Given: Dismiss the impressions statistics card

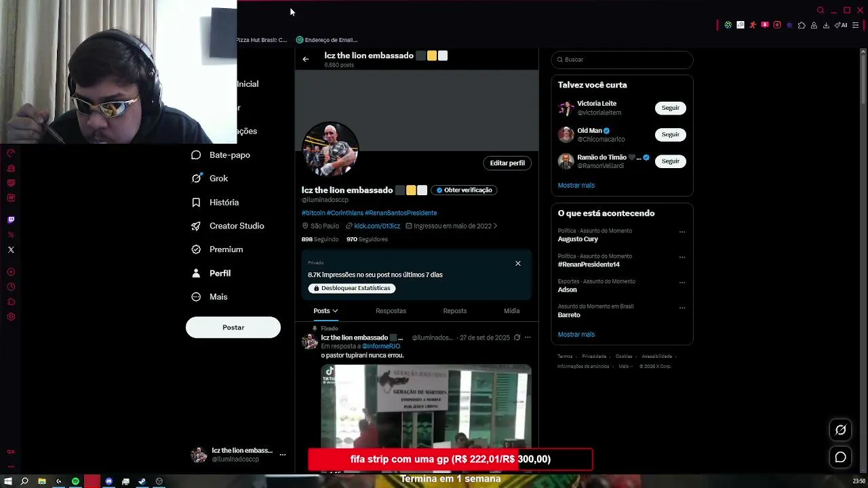Looking at the screenshot, I should click(x=518, y=263).
